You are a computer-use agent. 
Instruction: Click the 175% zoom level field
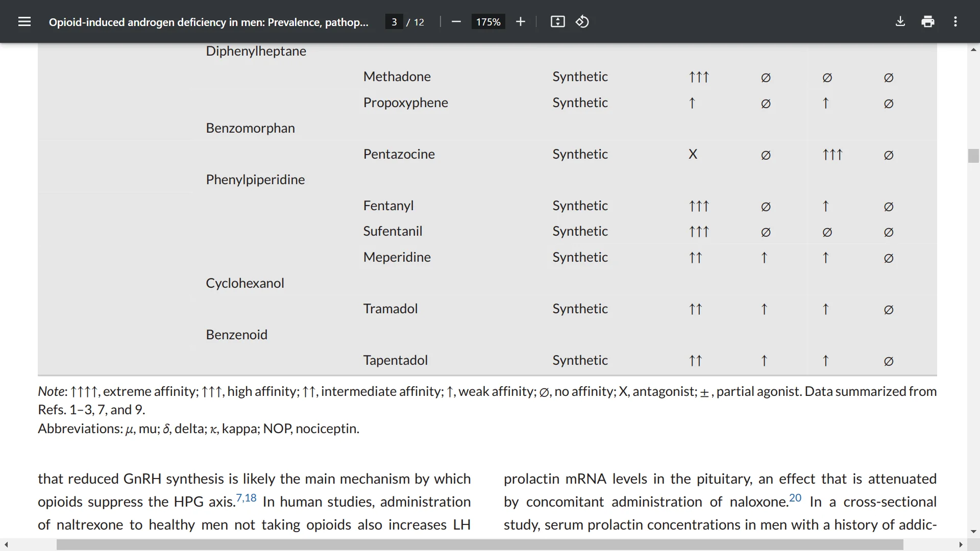488,22
